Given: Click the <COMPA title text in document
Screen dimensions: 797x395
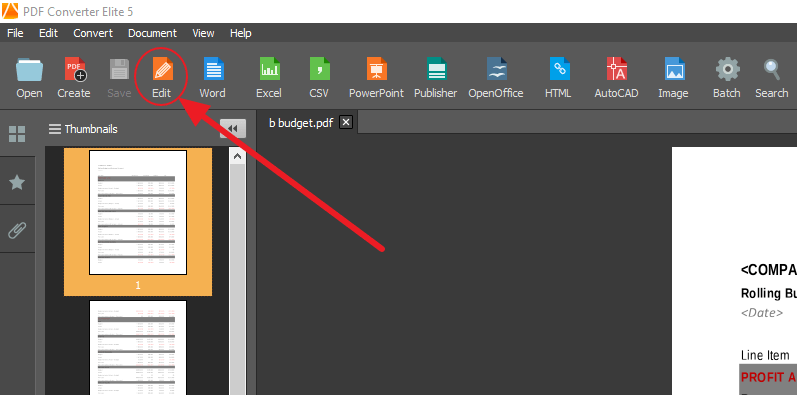Looking at the screenshot, I should tap(769, 270).
